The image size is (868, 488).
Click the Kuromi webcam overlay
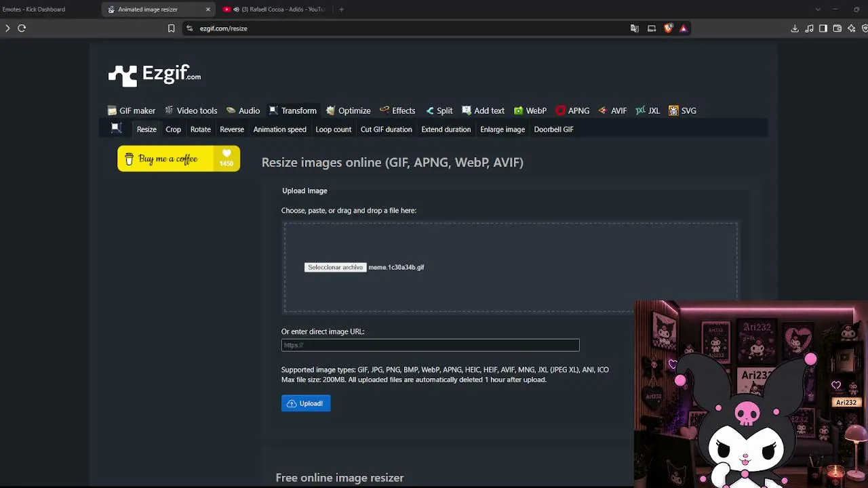(x=751, y=394)
